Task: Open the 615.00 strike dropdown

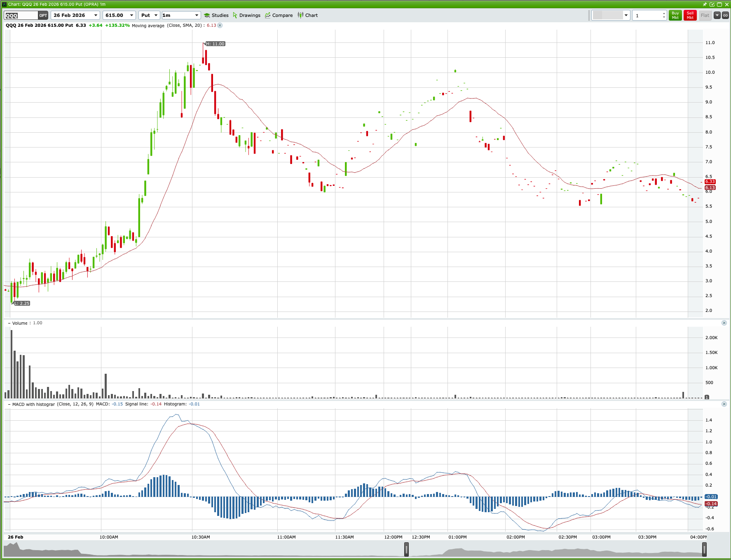Action: (x=132, y=15)
